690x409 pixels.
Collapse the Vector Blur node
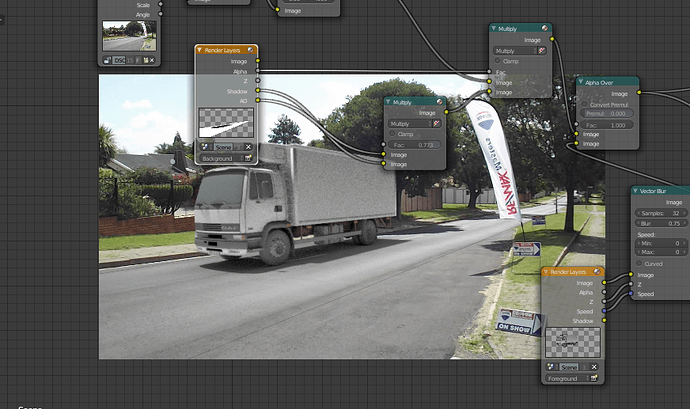click(x=635, y=191)
